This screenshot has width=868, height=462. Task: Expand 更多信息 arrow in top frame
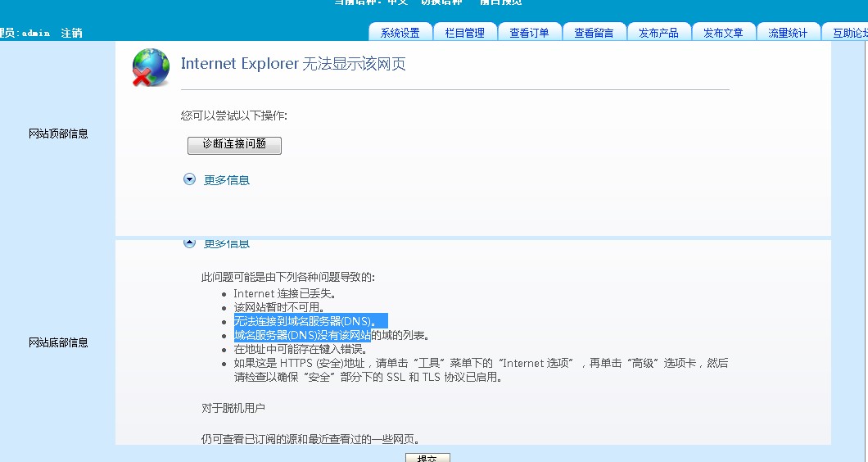[190, 179]
